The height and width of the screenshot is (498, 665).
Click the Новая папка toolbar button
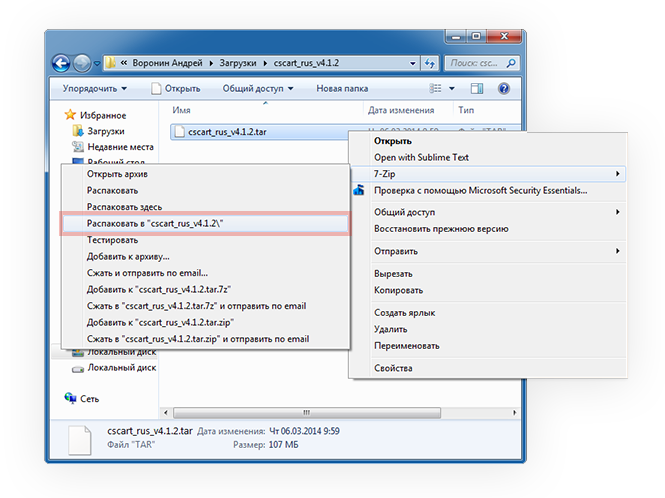tap(342, 88)
